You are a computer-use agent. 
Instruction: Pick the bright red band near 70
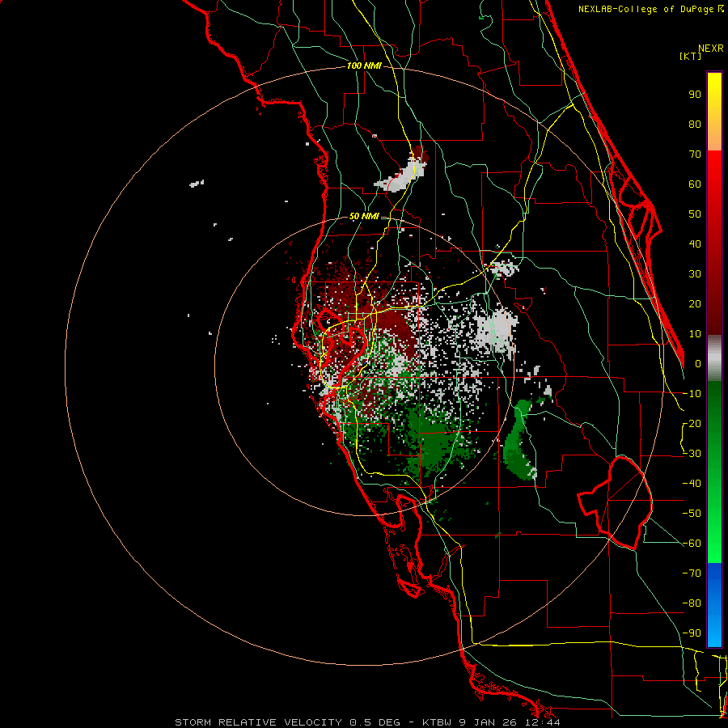(714, 163)
